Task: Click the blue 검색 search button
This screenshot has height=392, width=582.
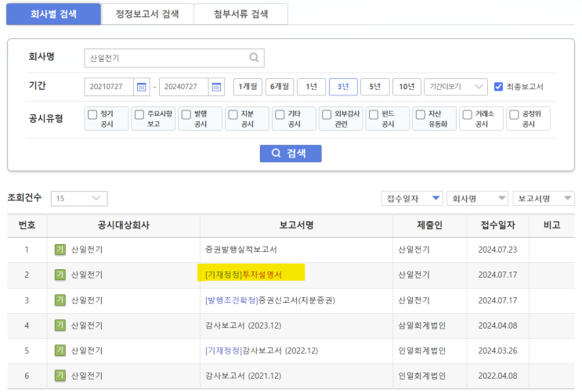Action: pos(291,153)
